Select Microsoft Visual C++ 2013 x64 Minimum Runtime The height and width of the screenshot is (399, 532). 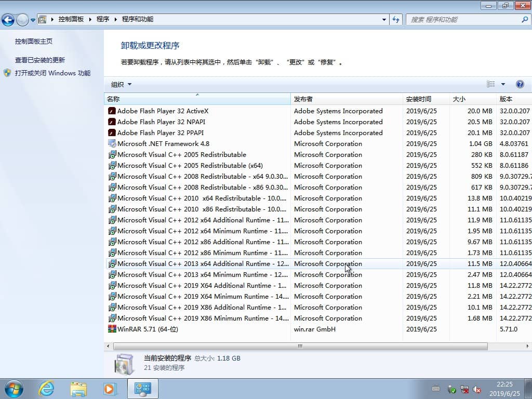point(203,274)
